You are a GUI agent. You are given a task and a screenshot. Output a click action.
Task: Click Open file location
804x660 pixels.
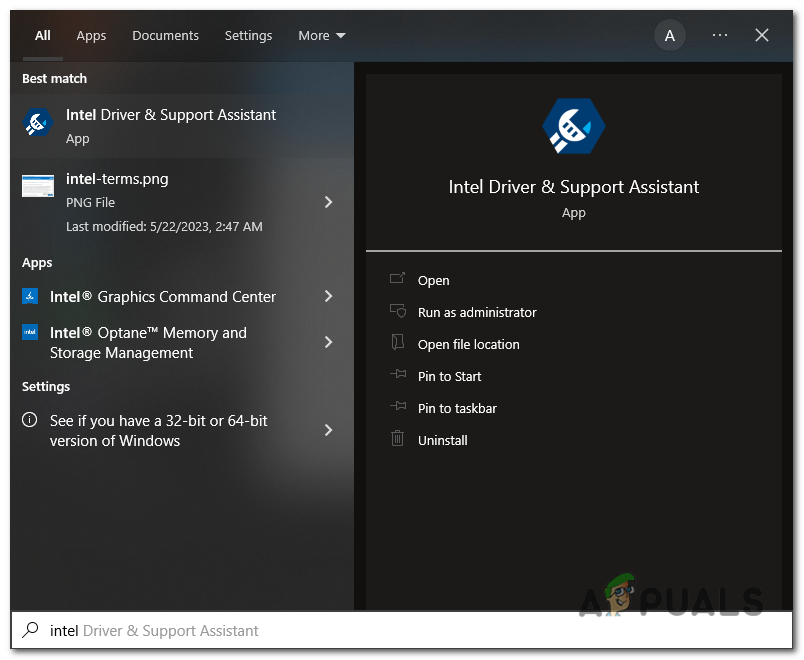469,344
